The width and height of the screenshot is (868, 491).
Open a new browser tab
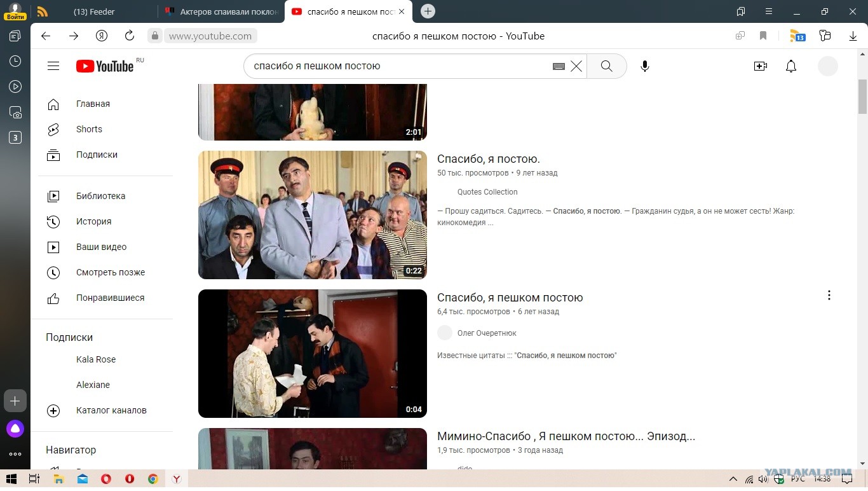coord(428,11)
